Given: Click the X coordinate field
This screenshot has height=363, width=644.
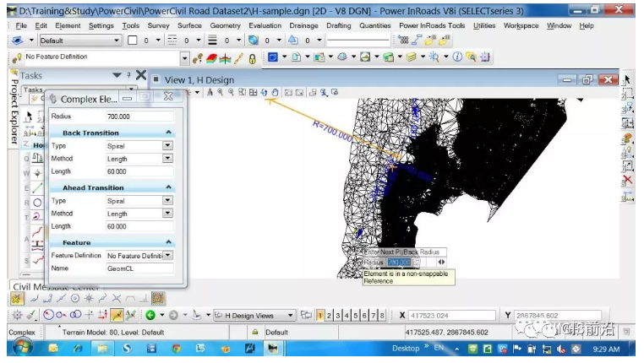Looking at the screenshot, I should [452, 316].
